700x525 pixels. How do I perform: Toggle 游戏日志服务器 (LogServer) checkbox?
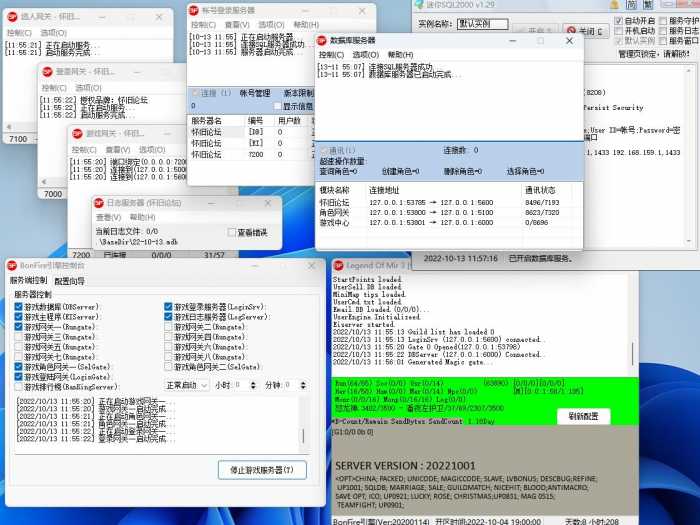pos(168,317)
